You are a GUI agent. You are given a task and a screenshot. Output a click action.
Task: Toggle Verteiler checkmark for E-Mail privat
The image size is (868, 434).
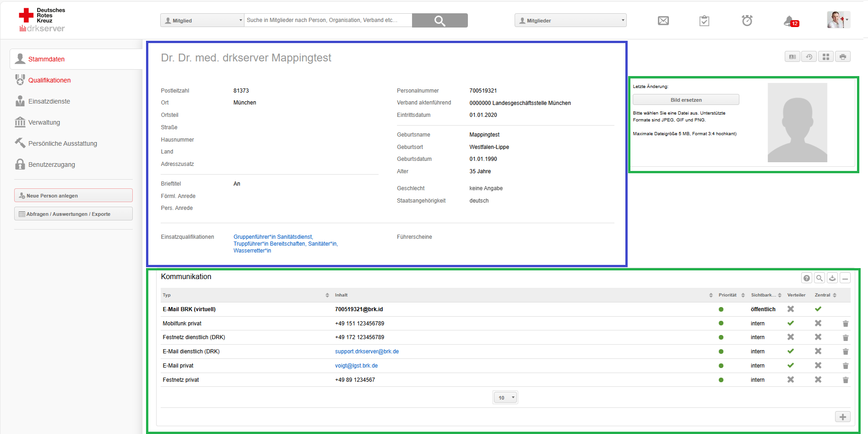click(x=790, y=366)
